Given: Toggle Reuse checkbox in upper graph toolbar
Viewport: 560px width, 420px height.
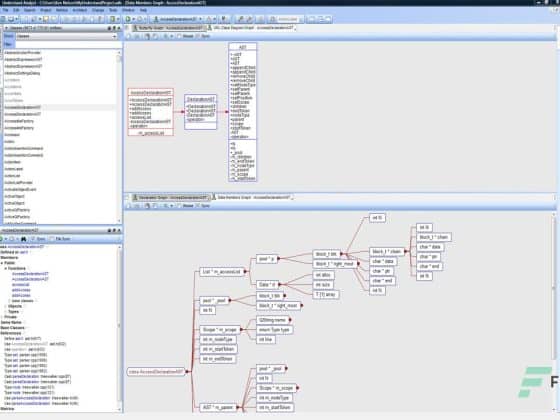Looking at the screenshot, I should point(180,36).
